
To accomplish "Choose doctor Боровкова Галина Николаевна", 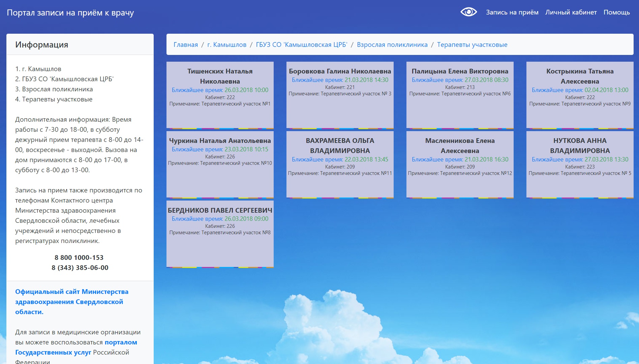I will (x=340, y=95).
